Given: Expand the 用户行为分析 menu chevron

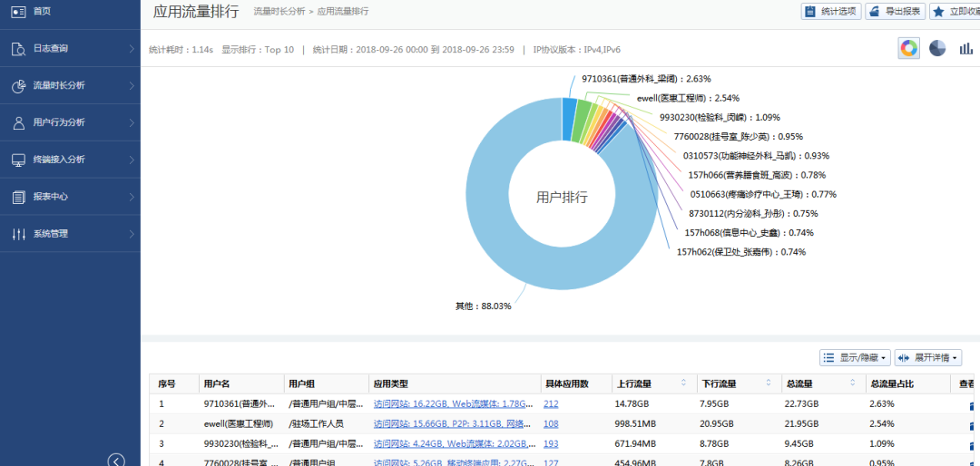Looking at the screenshot, I should pos(132,122).
